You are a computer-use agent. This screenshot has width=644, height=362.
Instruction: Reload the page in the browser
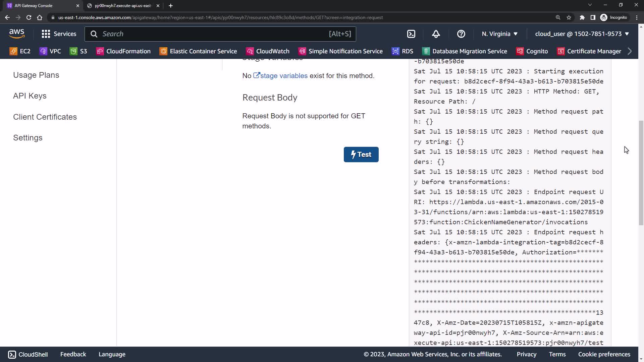tap(29, 17)
